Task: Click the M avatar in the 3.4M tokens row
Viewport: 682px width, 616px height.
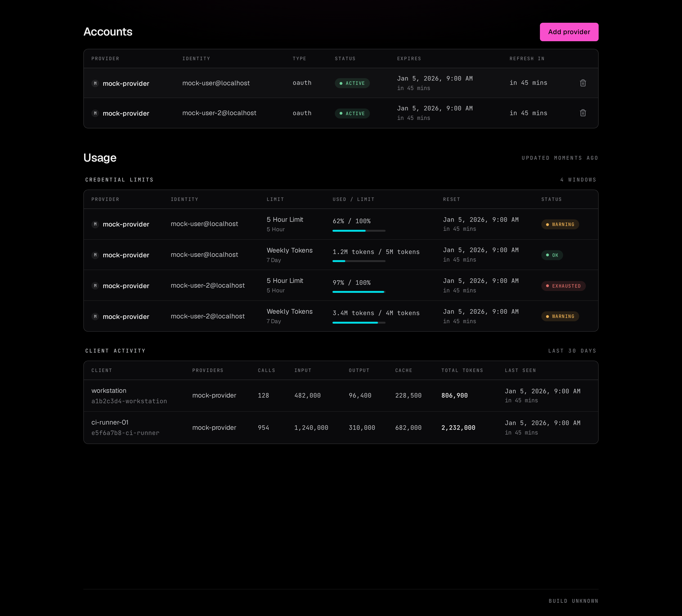Action: [95, 317]
